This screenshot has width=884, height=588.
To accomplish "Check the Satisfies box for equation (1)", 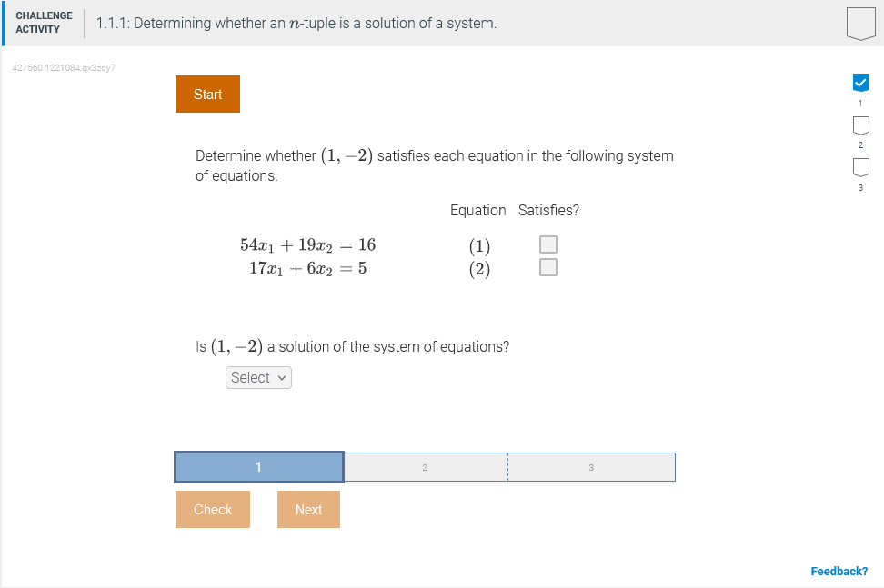I will 548,244.
